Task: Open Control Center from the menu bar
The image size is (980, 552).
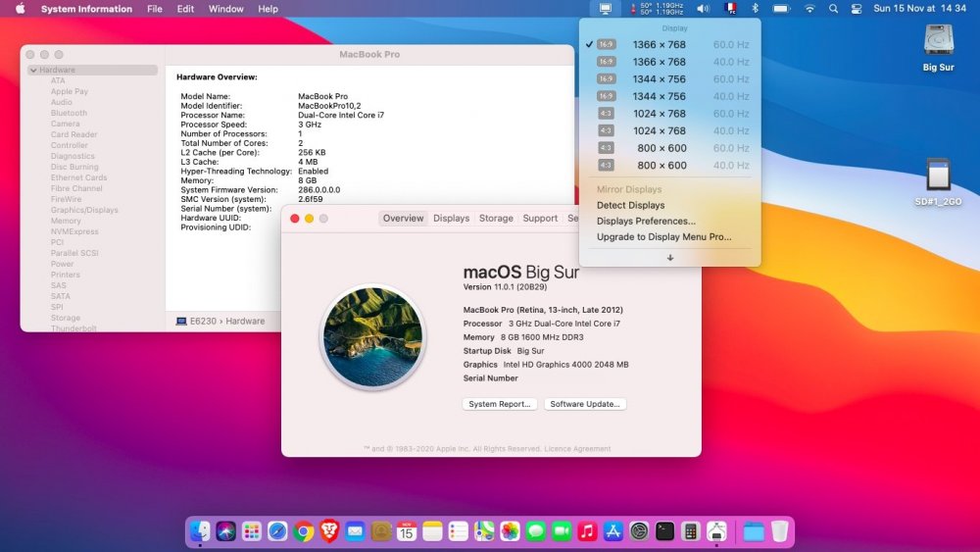Action: (x=857, y=9)
